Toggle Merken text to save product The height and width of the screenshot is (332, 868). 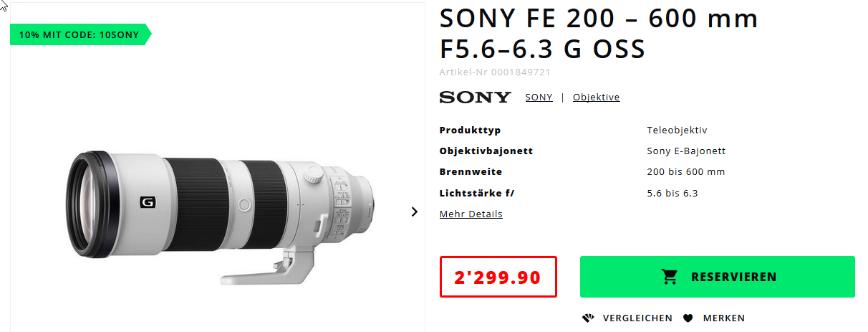723,318
